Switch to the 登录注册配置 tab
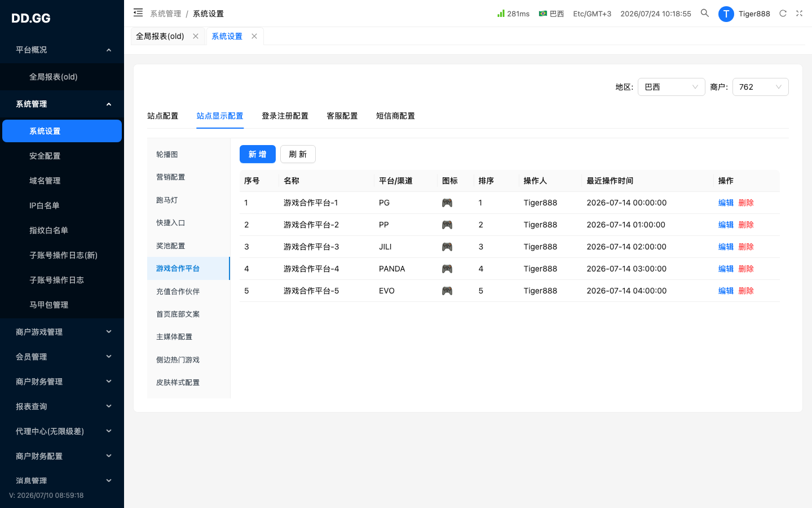Screen dimensions: 812x508 click(x=285, y=116)
